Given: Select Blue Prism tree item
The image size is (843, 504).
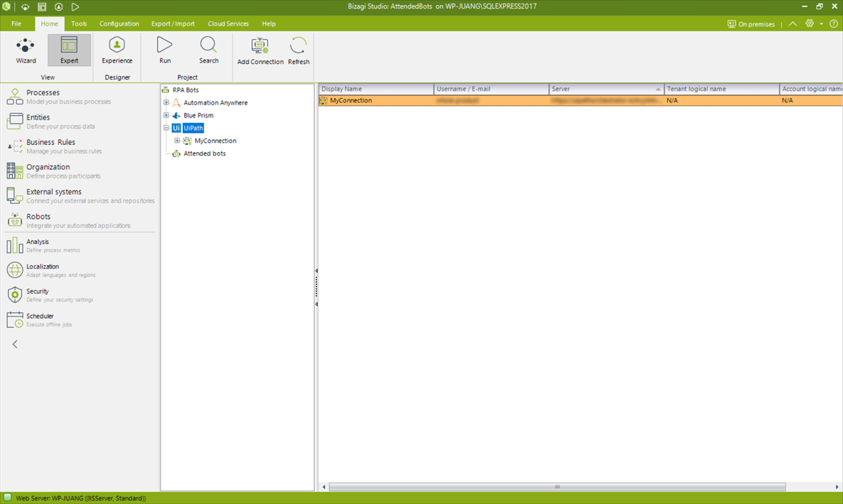Looking at the screenshot, I should [198, 115].
